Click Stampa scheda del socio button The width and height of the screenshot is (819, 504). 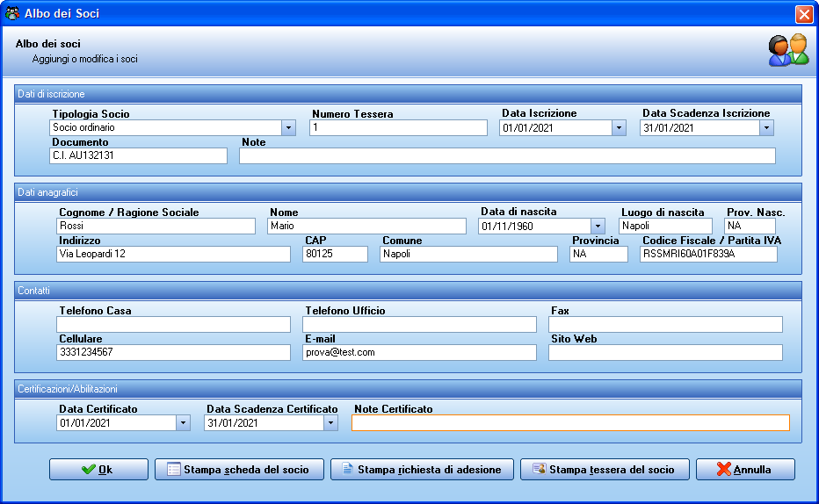pos(239,469)
